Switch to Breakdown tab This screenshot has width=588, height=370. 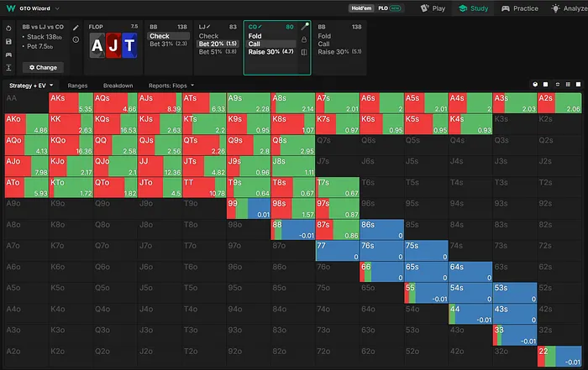tap(118, 86)
